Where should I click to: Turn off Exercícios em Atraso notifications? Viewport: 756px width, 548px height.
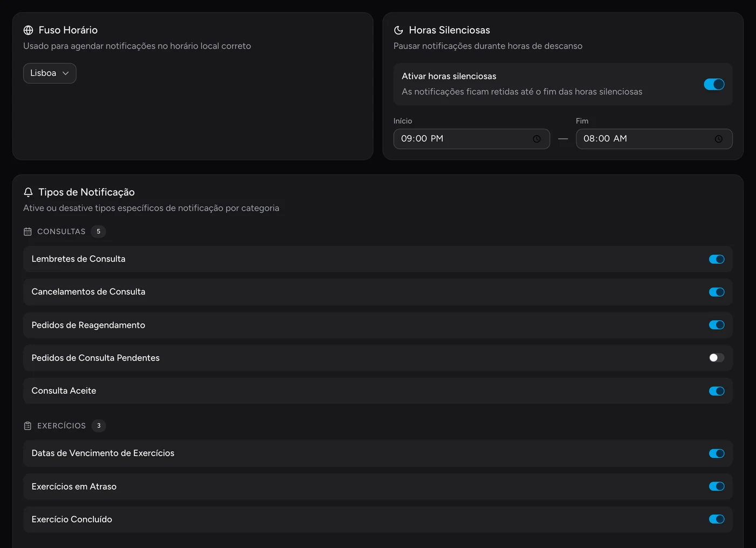(x=717, y=486)
